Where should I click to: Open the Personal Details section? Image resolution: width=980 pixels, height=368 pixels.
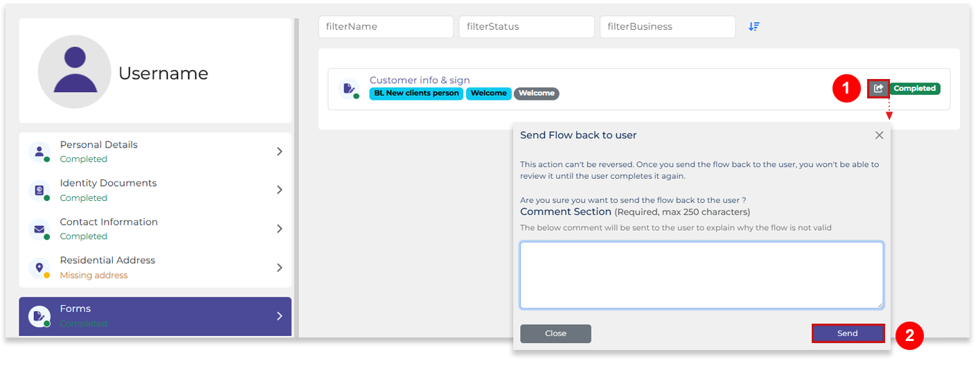click(155, 152)
